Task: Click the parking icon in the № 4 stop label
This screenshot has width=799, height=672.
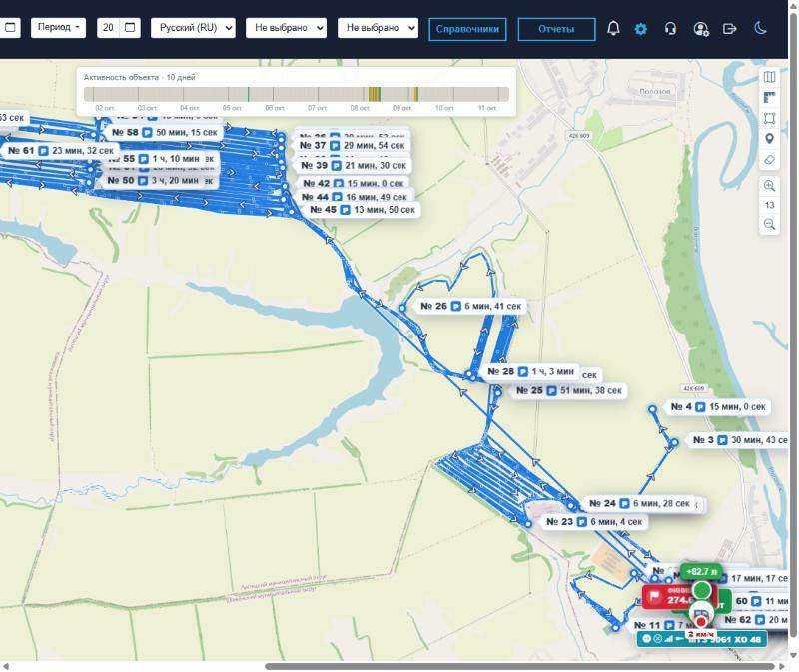Action: 700,407
